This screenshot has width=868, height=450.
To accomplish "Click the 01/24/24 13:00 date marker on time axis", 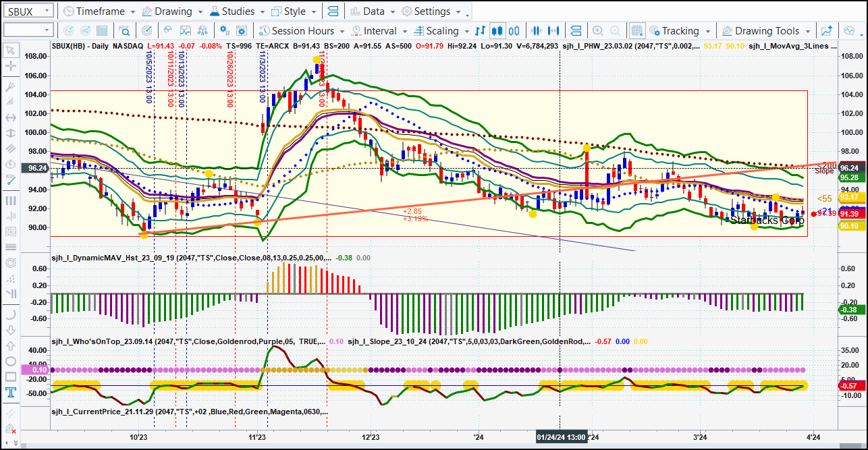I will click(x=561, y=437).
